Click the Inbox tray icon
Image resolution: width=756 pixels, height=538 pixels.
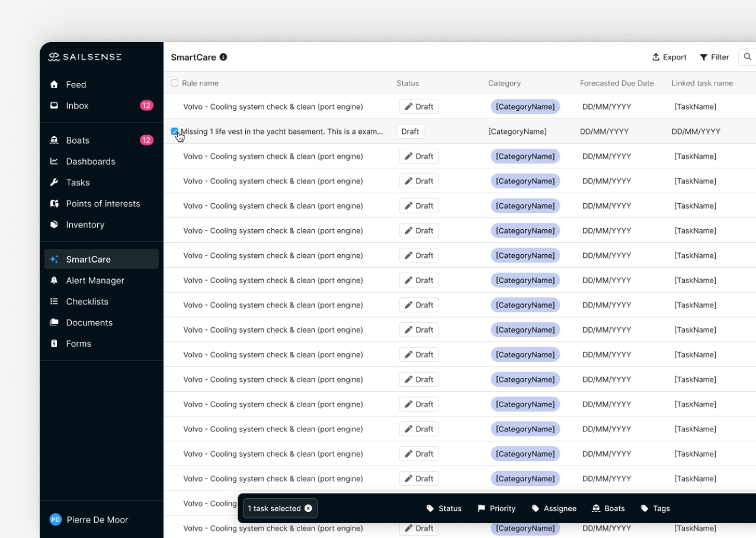coord(54,105)
